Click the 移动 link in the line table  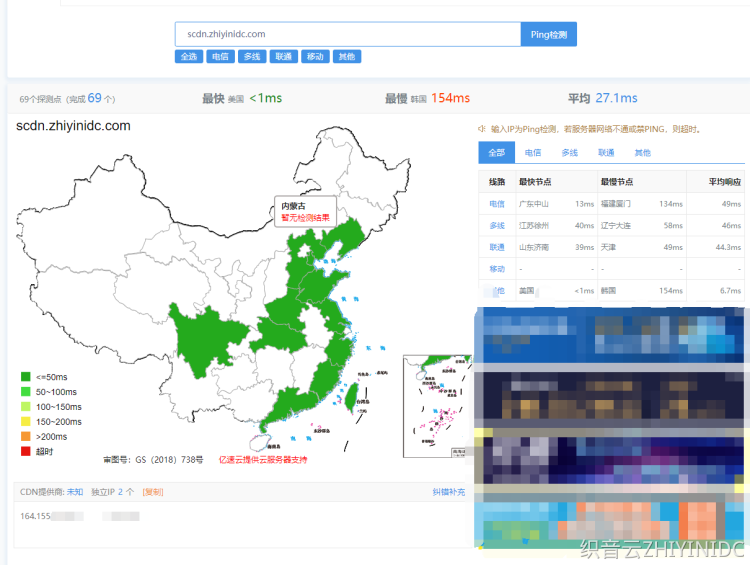tap(497, 269)
